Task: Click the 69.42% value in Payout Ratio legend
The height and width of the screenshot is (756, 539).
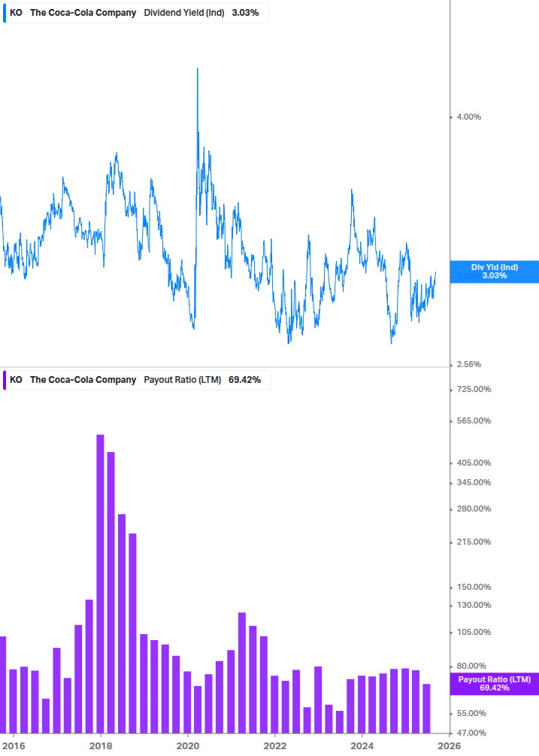Action: click(x=245, y=380)
